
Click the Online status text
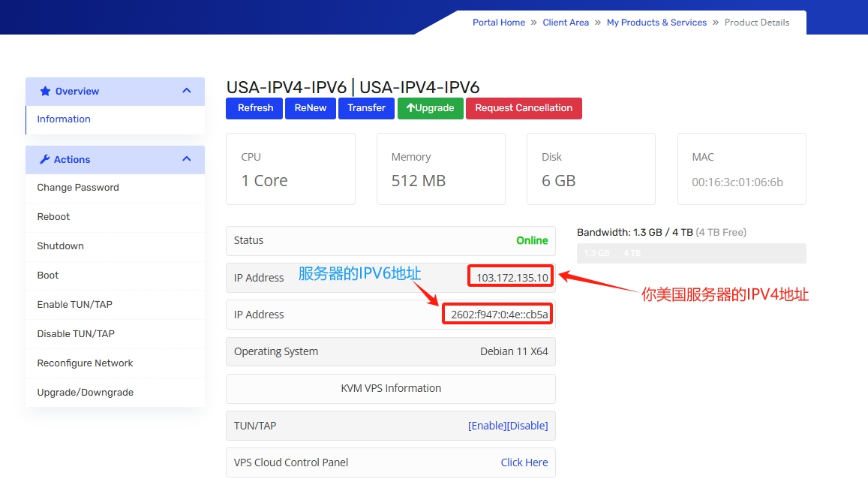tap(532, 240)
